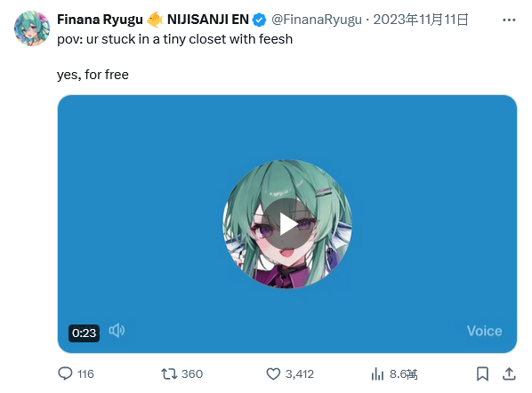Open the view analytics bar chart icon
This screenshot has height=393, width=532.
377,373
